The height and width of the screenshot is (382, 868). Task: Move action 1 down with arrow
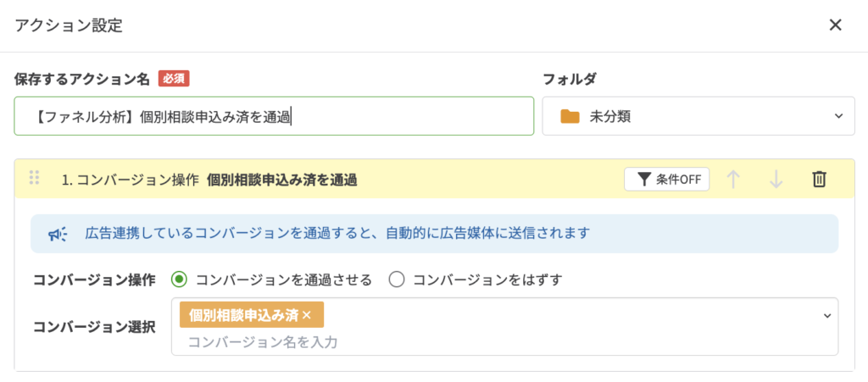coord(776,179)
